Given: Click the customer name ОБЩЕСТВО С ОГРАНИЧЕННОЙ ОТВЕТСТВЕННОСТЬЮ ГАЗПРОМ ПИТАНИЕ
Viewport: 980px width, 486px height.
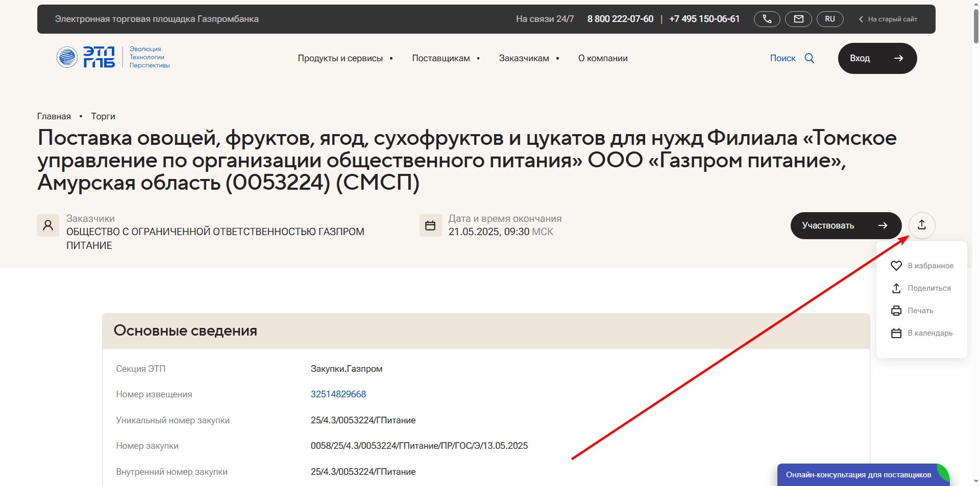Looking at the screenshot, I should [215, 239].
